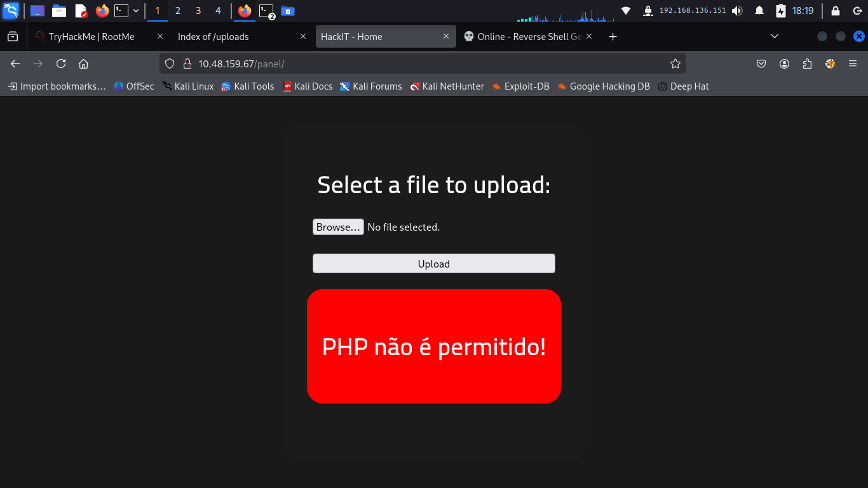Close the HackIT - Home tab
868x488 pixels.
(447, 37)
